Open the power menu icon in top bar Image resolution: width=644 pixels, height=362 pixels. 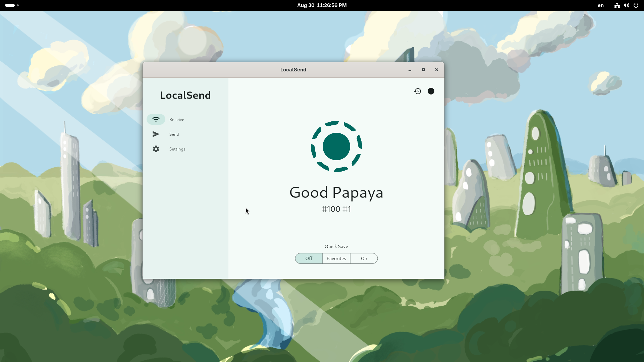click(636, 5)
